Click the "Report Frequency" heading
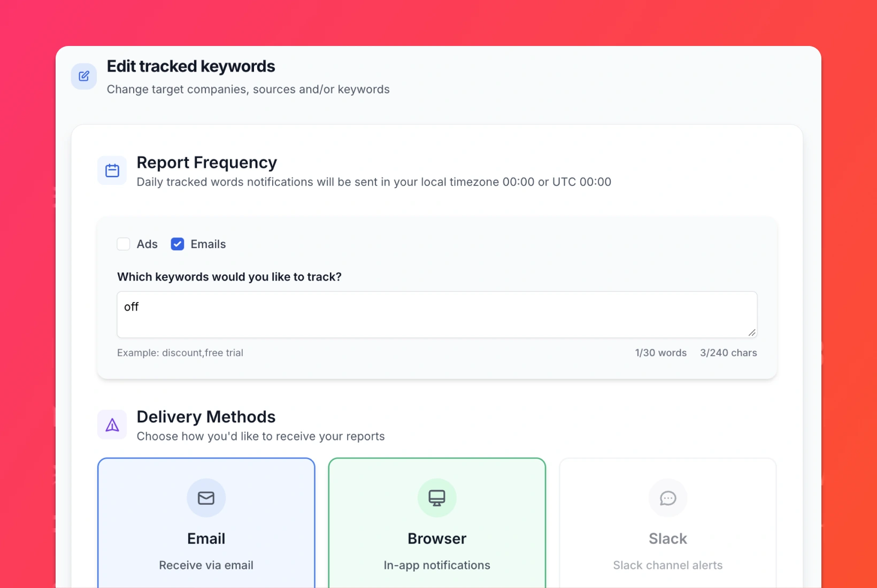Viewport: 877px width, 588px height. 207,163
